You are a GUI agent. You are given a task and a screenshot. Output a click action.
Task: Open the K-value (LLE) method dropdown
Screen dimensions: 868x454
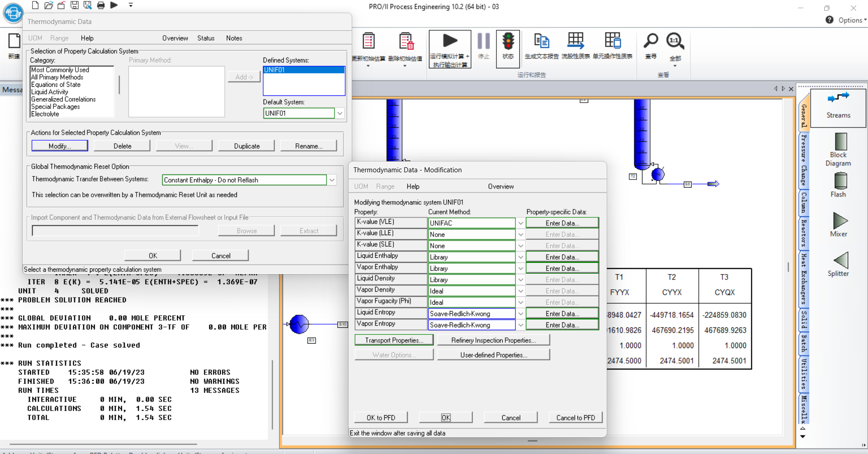tap(521, 234)
